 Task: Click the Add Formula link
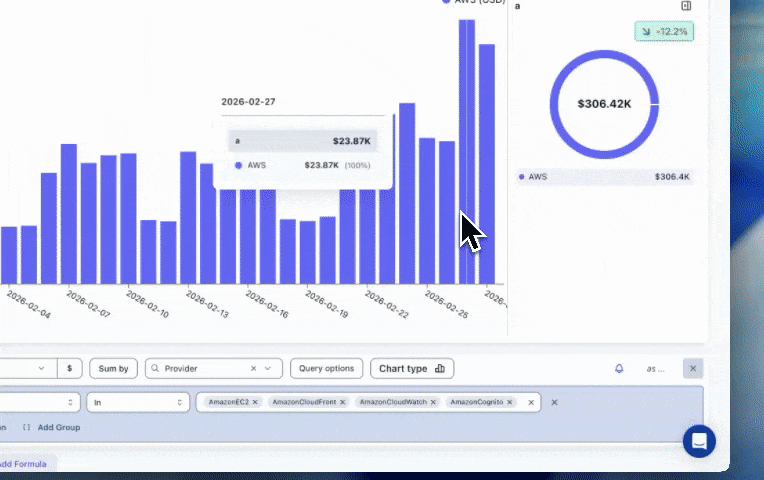pos(23,464)
